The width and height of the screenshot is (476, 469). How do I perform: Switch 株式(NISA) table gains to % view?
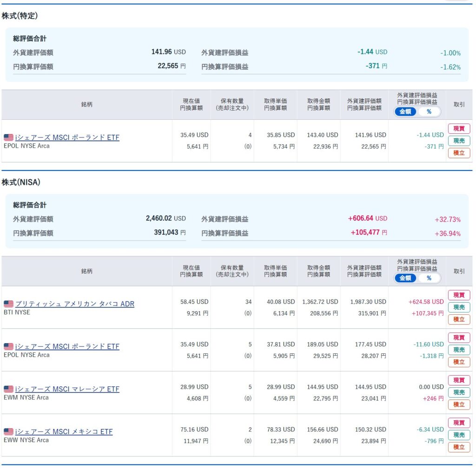[x=429, y=278]
